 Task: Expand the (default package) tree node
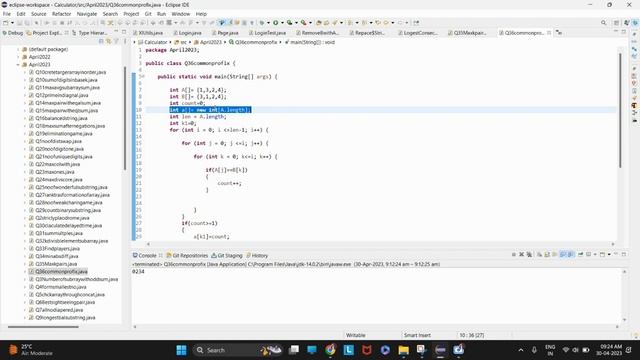[18, 49]
